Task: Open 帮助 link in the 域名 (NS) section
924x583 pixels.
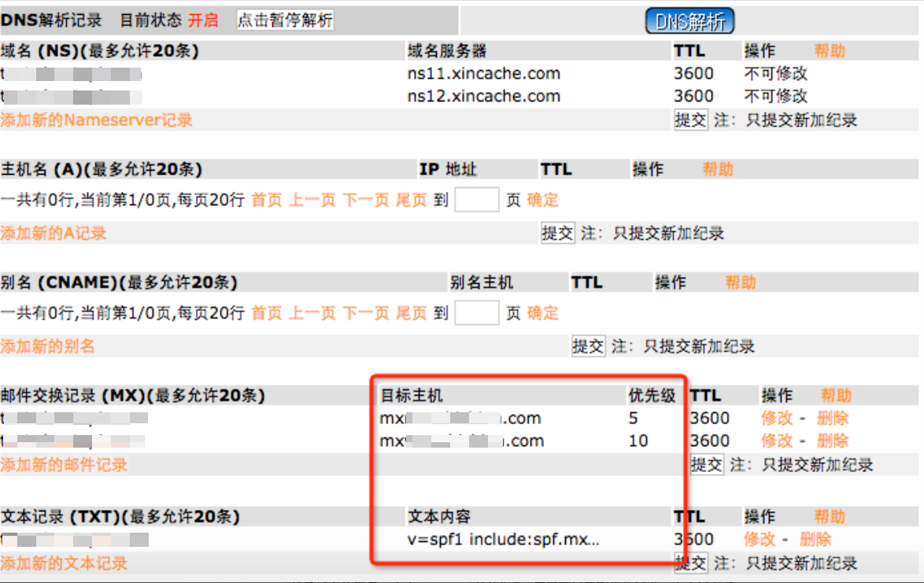Action: tap(829, 51)
